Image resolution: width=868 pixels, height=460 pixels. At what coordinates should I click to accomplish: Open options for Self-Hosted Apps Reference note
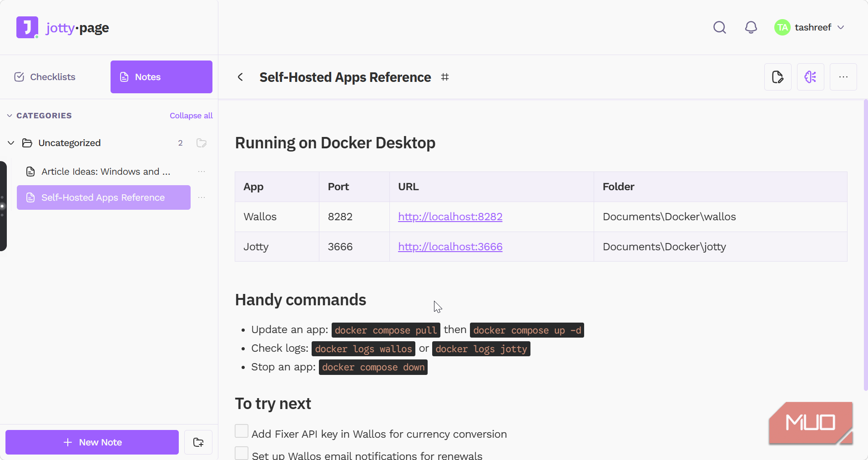[x=202, y=197]
